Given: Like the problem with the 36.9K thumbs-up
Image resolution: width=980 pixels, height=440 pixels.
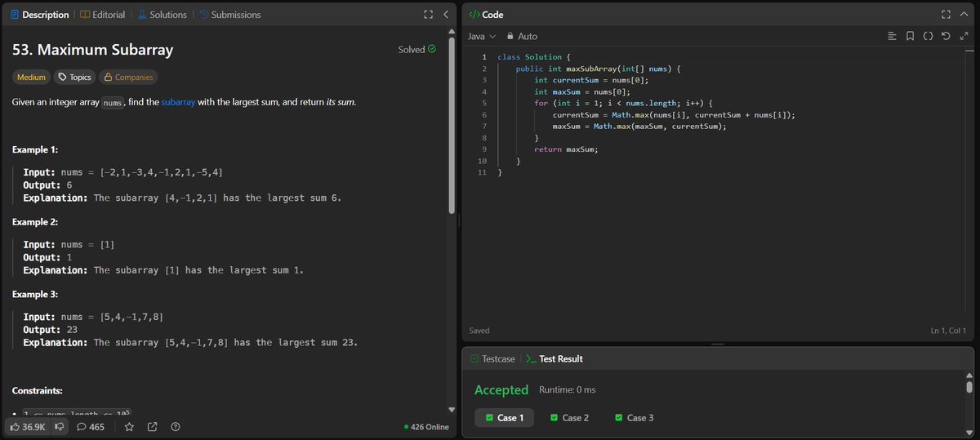Looking at the screenshot, I should pos(27,426).
